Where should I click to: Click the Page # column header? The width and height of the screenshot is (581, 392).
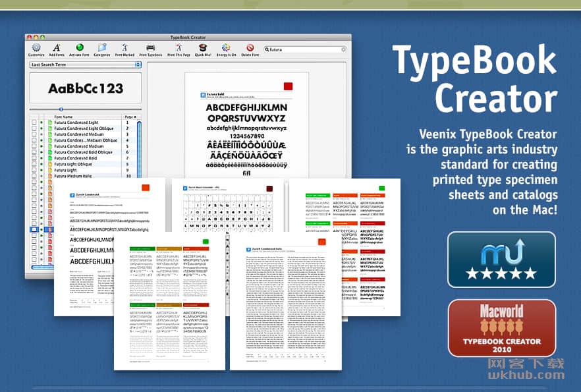click(x=130, y=117)
